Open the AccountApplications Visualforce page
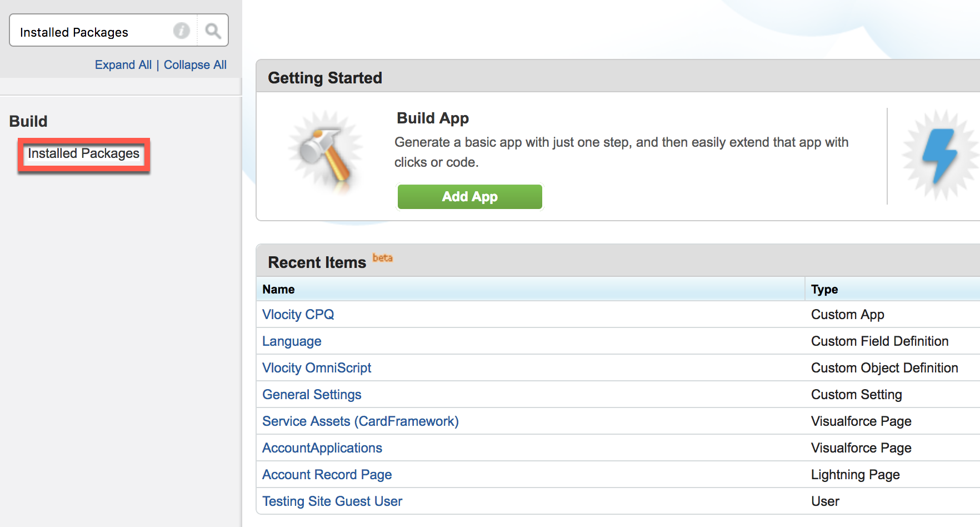Viewport: 980px width, 527px height. tap(322, 448)
